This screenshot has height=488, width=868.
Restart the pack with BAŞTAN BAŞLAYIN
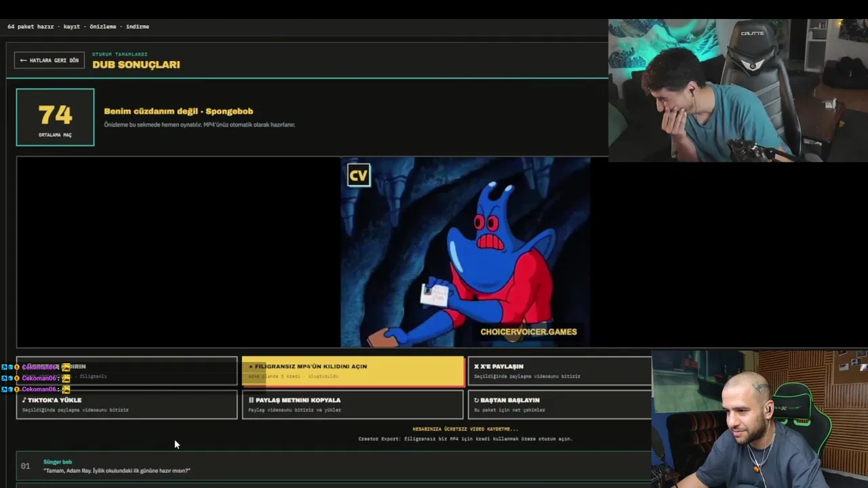(x=559, y=405)
